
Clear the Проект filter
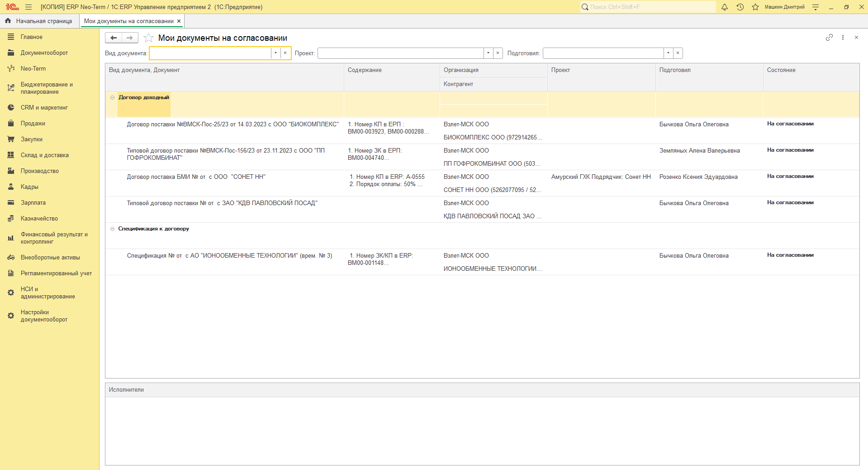pos(498,53)
